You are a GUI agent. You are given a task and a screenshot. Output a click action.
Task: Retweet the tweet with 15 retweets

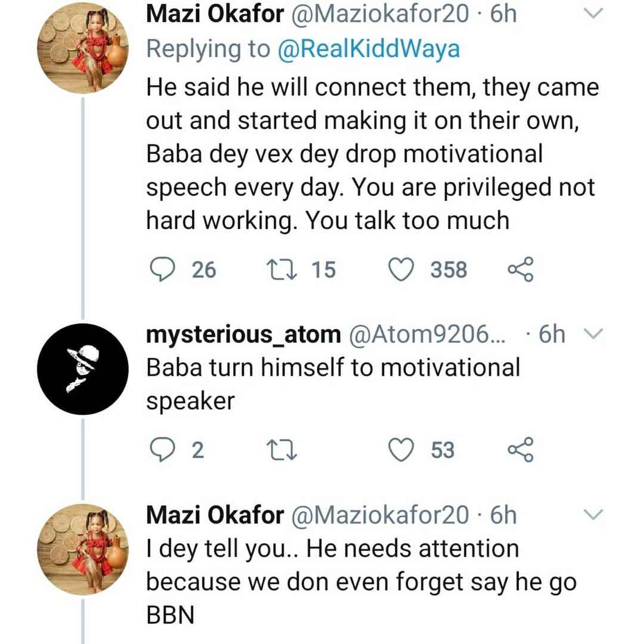pos(281,270)
